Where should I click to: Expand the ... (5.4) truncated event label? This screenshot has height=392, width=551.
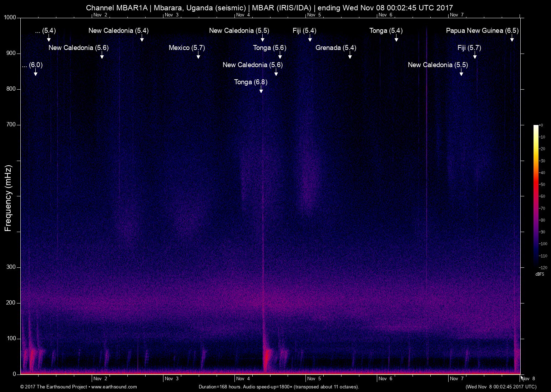click(x=45, y=31)
